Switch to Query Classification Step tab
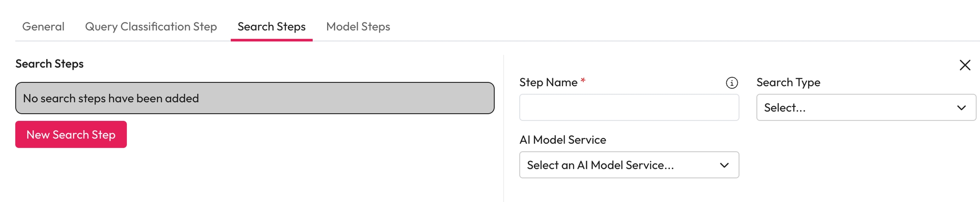This screenshot has width=980, height=202. (x=151, y=27)
